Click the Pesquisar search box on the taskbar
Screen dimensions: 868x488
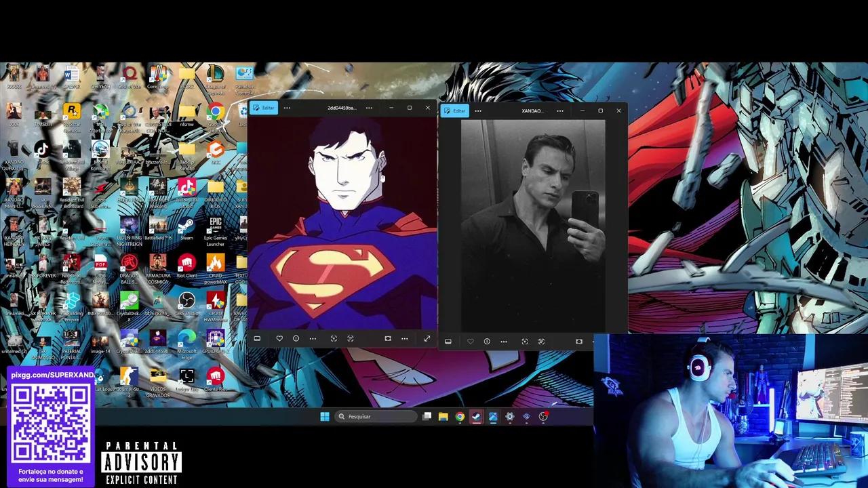tap(376, 416)
